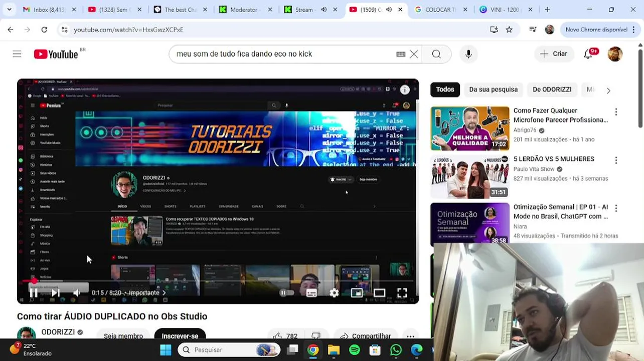The width and height of the screenshot is (644, 361).
Task: Open WhatsApp from the taskbar
Action: tap(396, 350)
